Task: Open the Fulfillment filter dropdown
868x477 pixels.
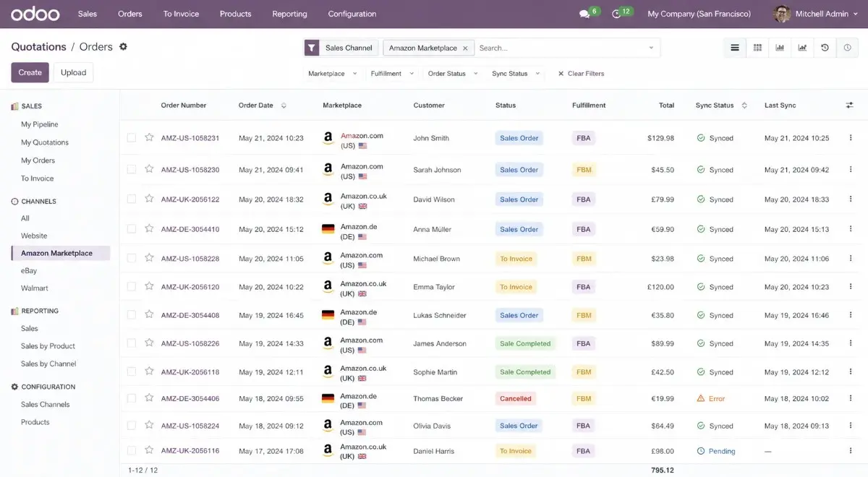Action: (392, 74)
